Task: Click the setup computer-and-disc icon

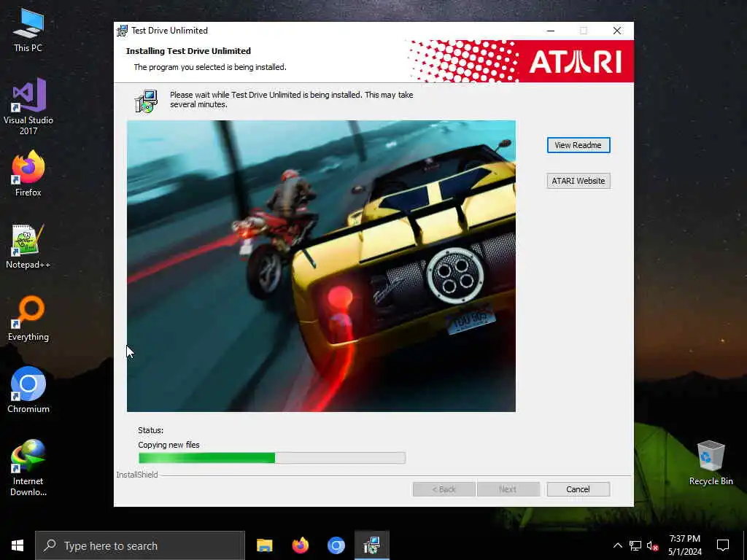Action: [146, 101]
